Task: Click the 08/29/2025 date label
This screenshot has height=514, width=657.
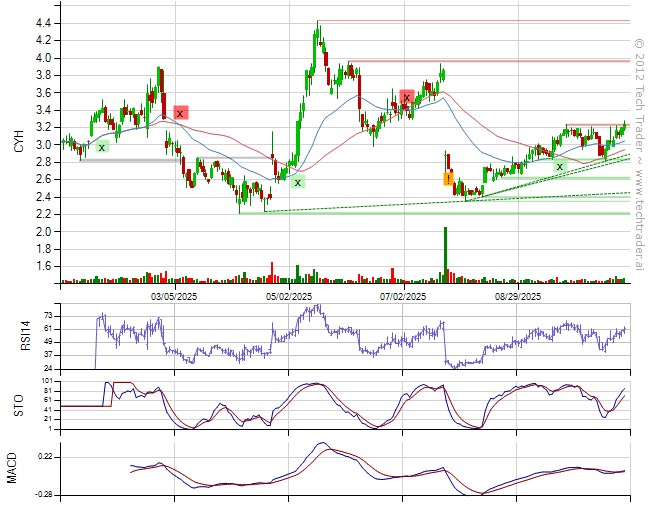Action: pos(517,297)
